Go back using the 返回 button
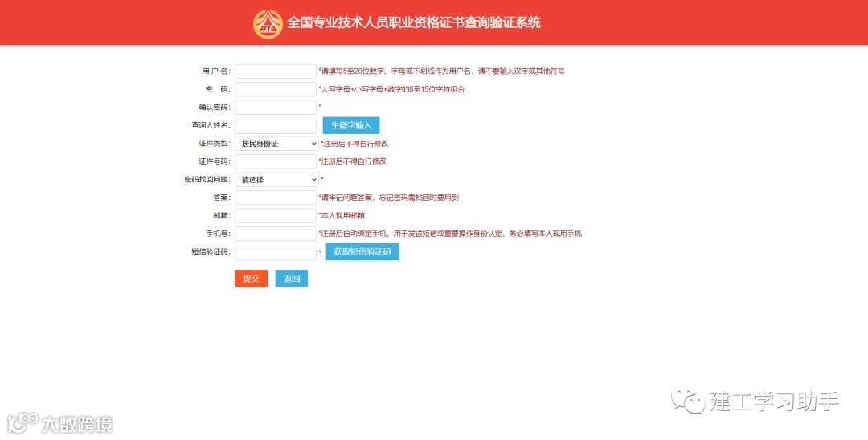This screenshot has width=868, height=440. point(291,279)
